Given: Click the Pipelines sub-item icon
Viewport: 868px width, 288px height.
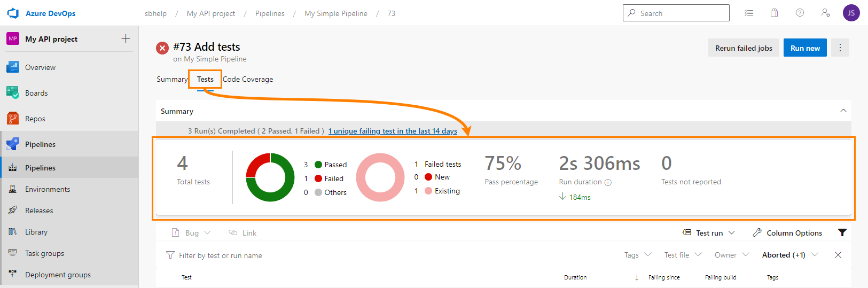Looking at the screenshot, I should (x=13, y=167).
